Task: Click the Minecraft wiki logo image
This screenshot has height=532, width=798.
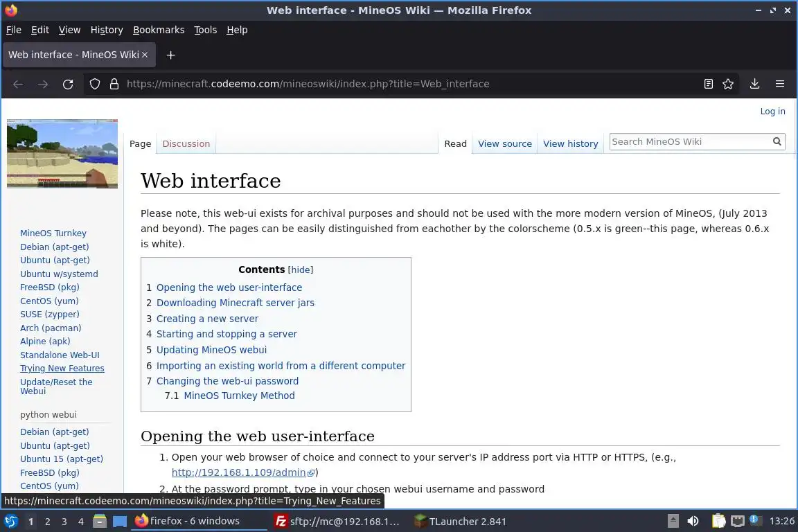Action: pos(62,154)
